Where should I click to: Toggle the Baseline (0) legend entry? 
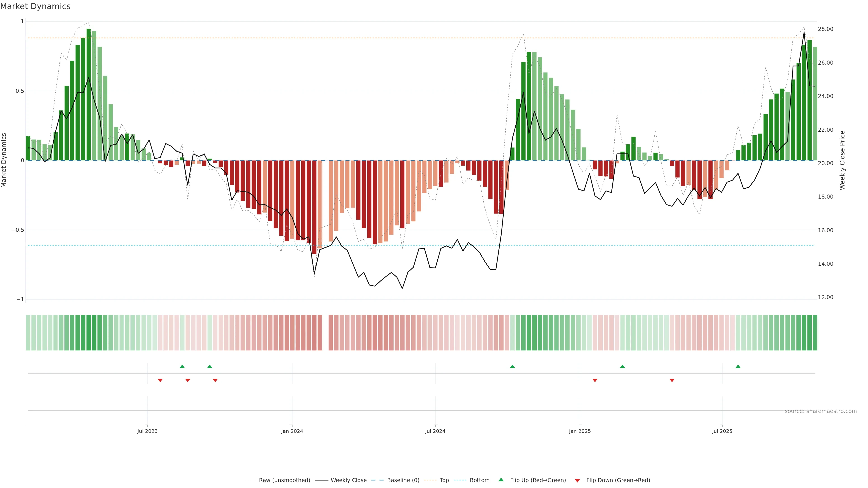click(x=403, y=480)
